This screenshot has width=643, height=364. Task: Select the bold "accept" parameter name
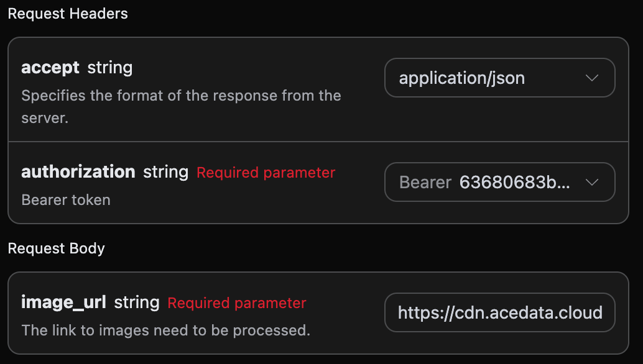(x=50, y=67)
